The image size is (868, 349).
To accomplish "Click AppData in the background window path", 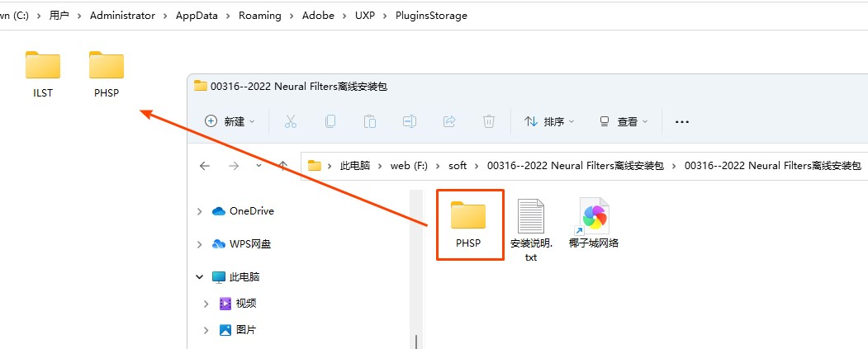I will [197, 16].
